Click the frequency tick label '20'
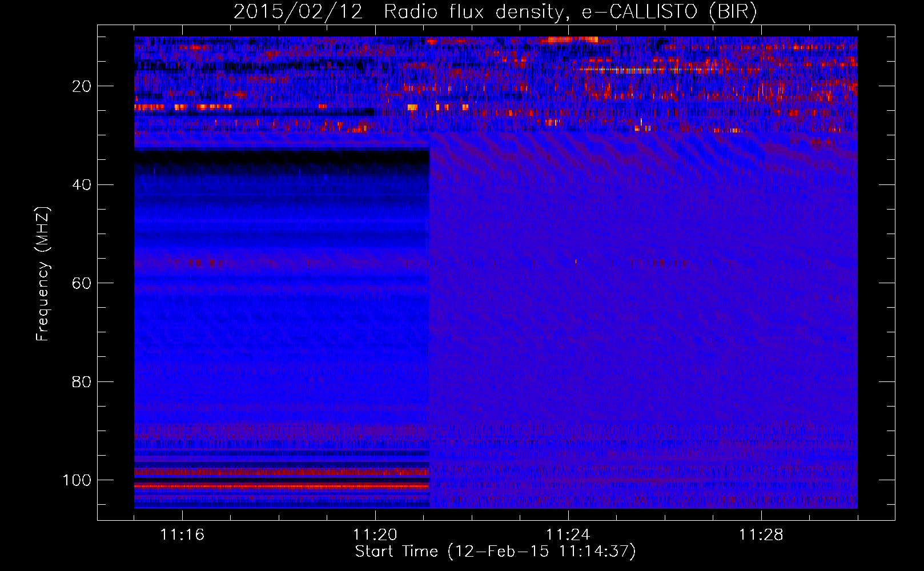The height and width of the screenshot is (571, 924). coord(82,86)
